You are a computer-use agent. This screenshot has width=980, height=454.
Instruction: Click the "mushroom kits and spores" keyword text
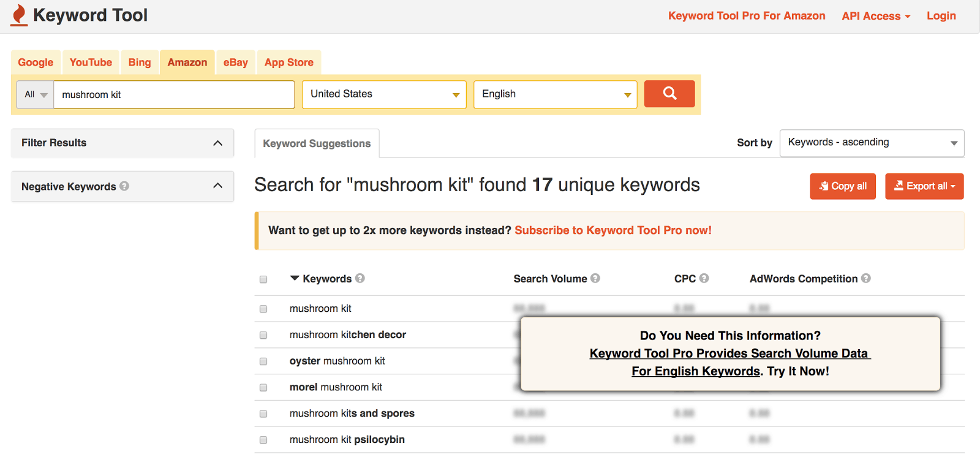[x=352, y=414]
